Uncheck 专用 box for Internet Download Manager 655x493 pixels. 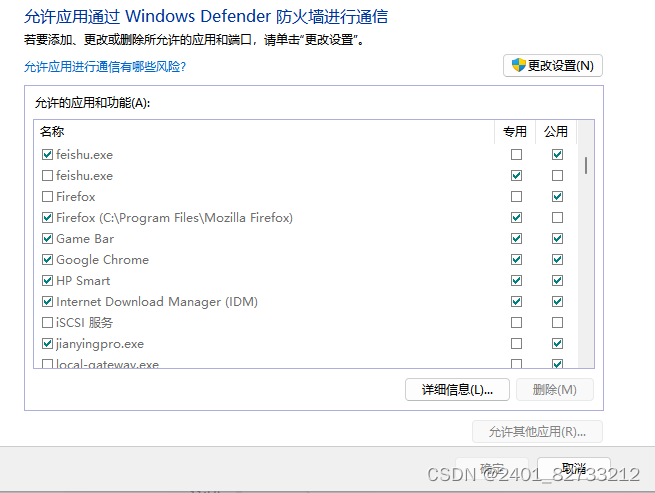516,302
